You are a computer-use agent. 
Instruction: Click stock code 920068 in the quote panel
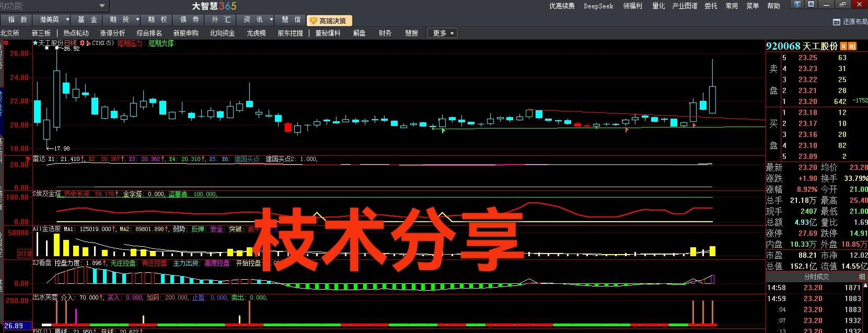[783, 46]
